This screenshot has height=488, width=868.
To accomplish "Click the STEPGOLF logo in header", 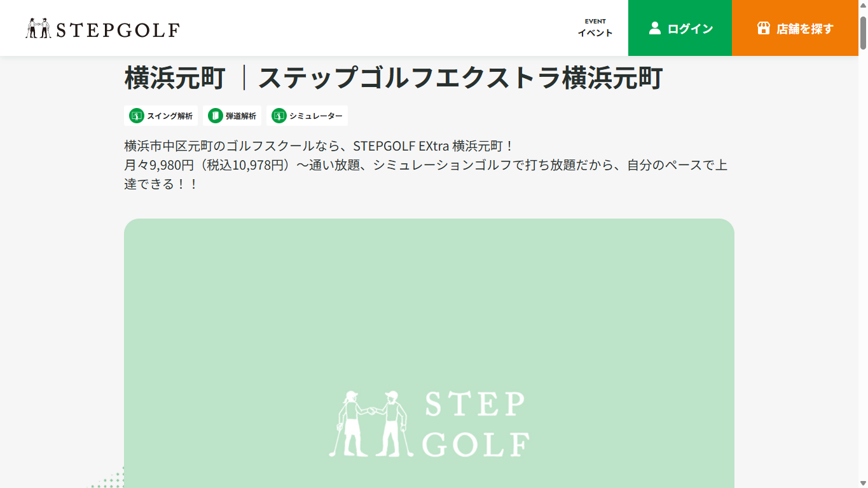I will [x=102, y=29].
